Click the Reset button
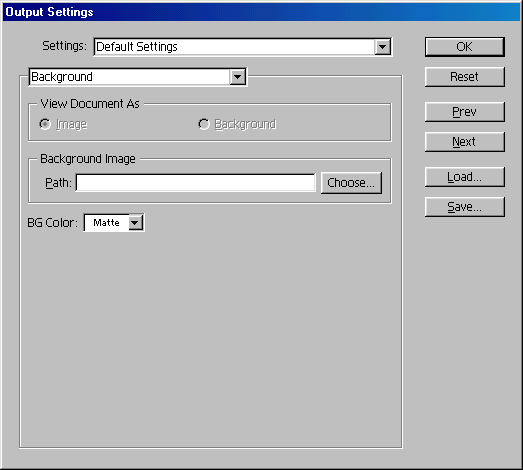Screen dimensions: 523x470 [465, 77]
